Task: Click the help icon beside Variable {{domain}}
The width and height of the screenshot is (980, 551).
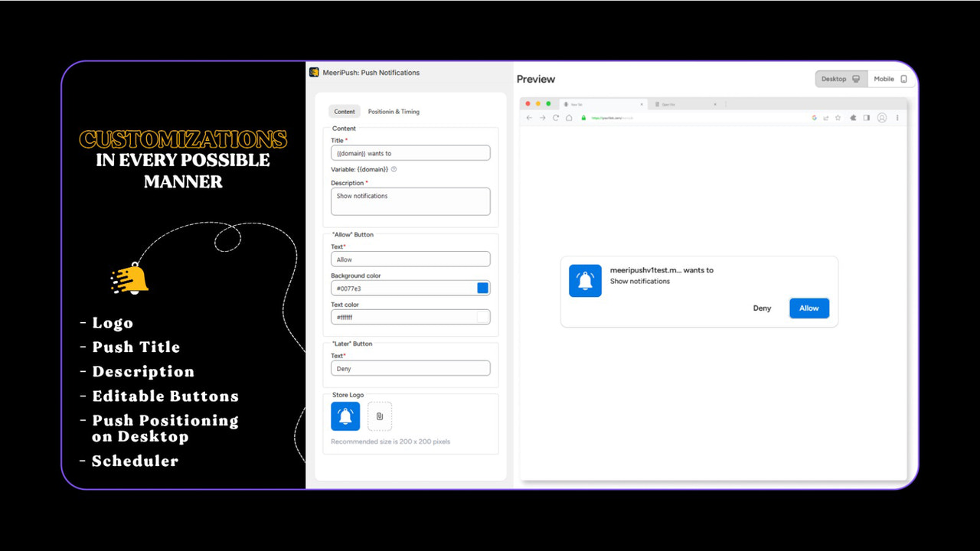Action: tap(394, 169)
